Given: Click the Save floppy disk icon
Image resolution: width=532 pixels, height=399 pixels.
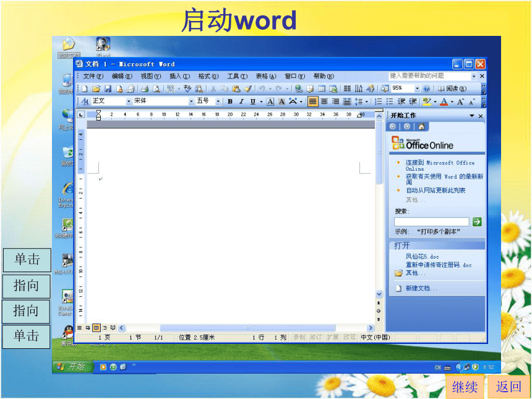Looking at the screenshot, I should click(x=108, y=89).
